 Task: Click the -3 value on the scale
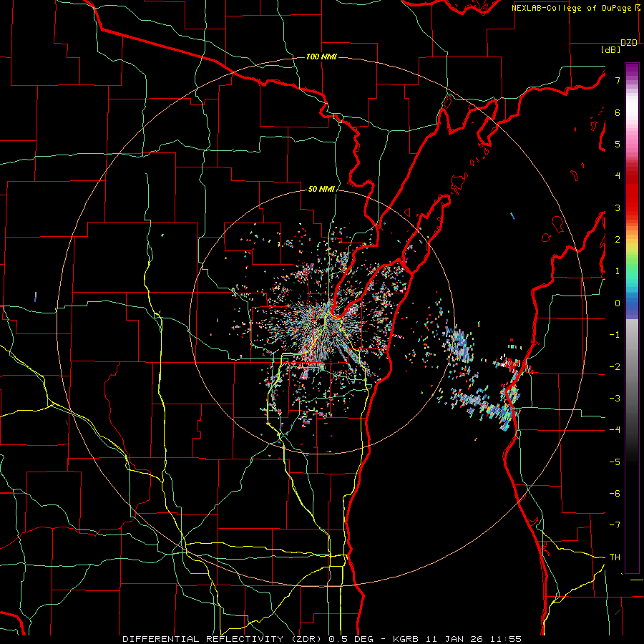[x=615, y=399]
